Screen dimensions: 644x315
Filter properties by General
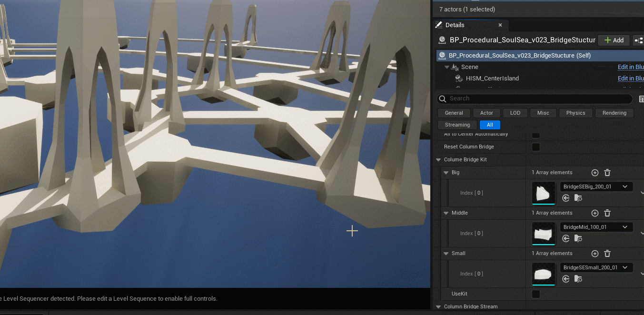coord(454,113)
